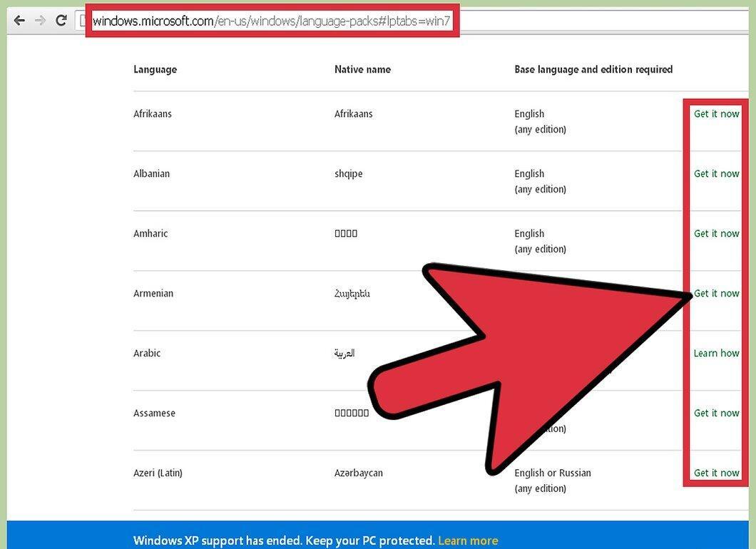The height and width of the screenshot is (549, 756).
Task: Open Learn how for Arabic
Action: pos(717,354)
